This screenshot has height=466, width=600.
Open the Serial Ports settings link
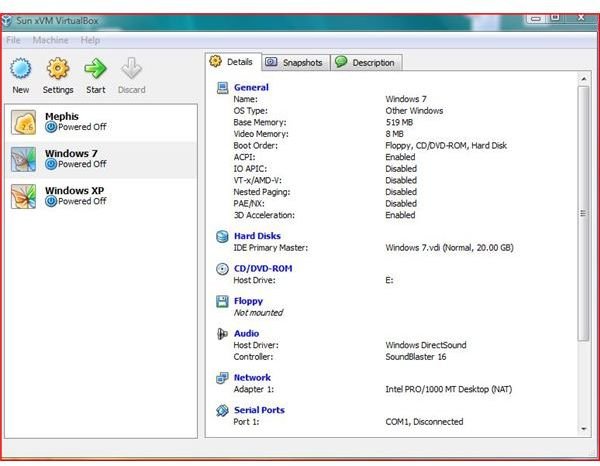(259, 410)
